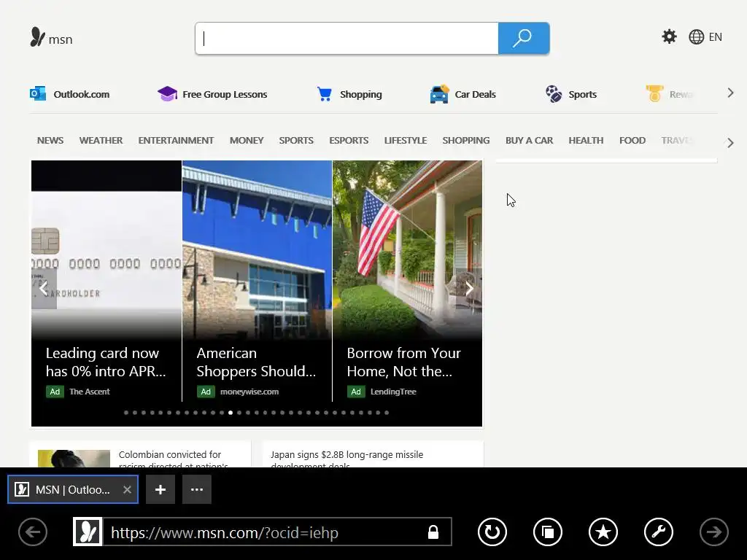Image resolution: width=747 pixels, height=560 pixels.
Task: Click the Car Deals car icon
Action: (439, 94)
